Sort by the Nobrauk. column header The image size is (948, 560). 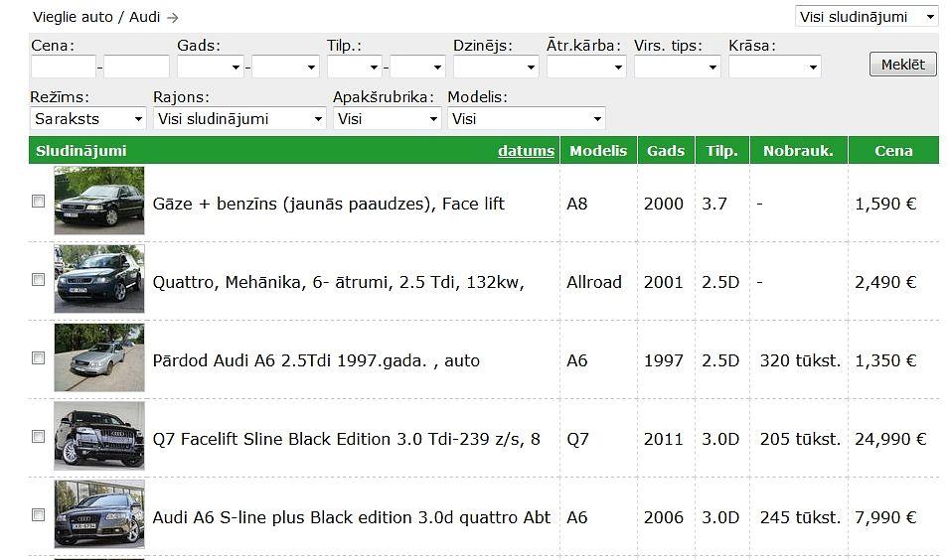(x=798, y=150)
